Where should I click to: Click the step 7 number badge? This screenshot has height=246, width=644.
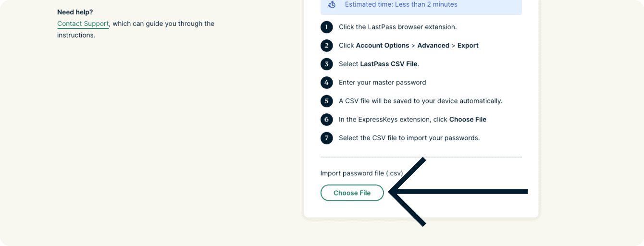[327, 138]
